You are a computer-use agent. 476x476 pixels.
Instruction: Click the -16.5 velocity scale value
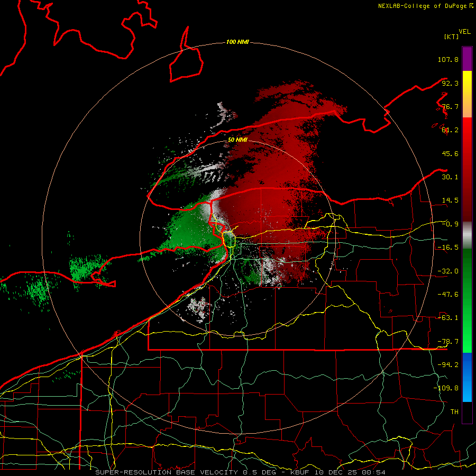[448, 248]
